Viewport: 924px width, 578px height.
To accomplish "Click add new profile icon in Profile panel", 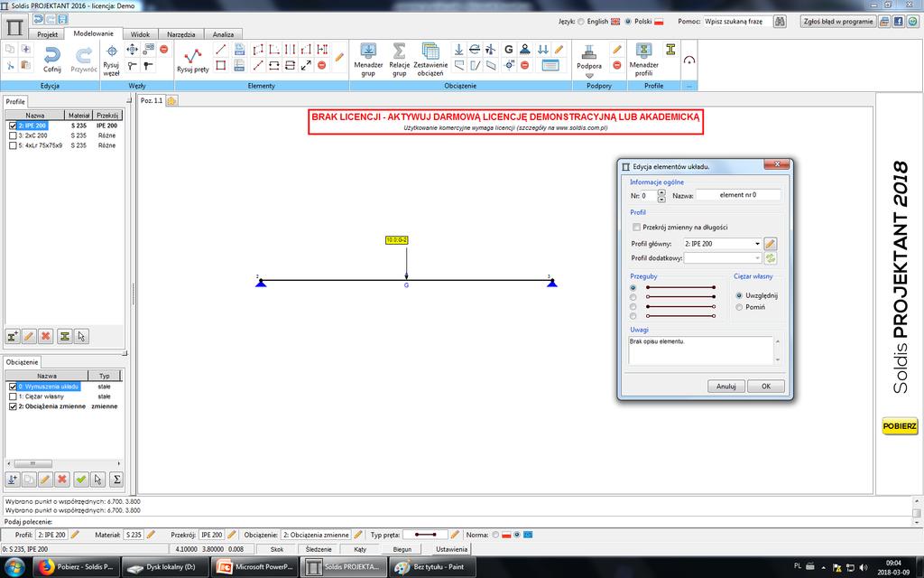I will point(13,336).
